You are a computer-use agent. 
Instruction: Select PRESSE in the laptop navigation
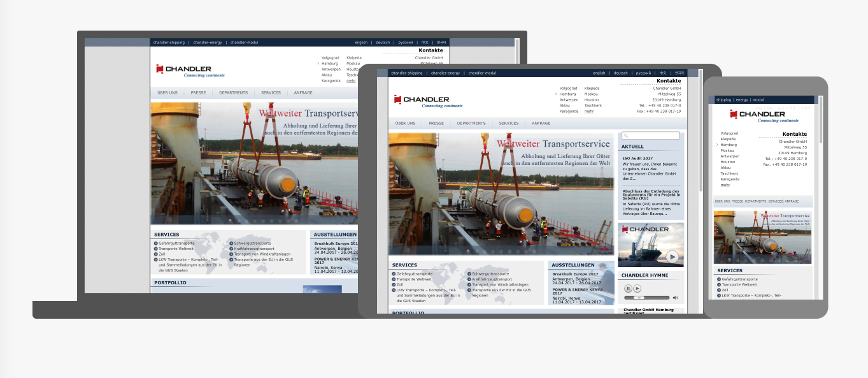[x=199, y=93]
